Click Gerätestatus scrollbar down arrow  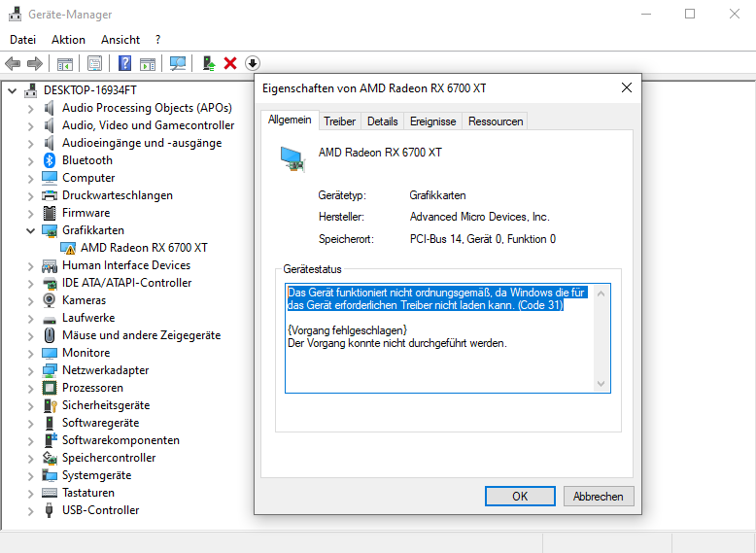pos(601,384)
